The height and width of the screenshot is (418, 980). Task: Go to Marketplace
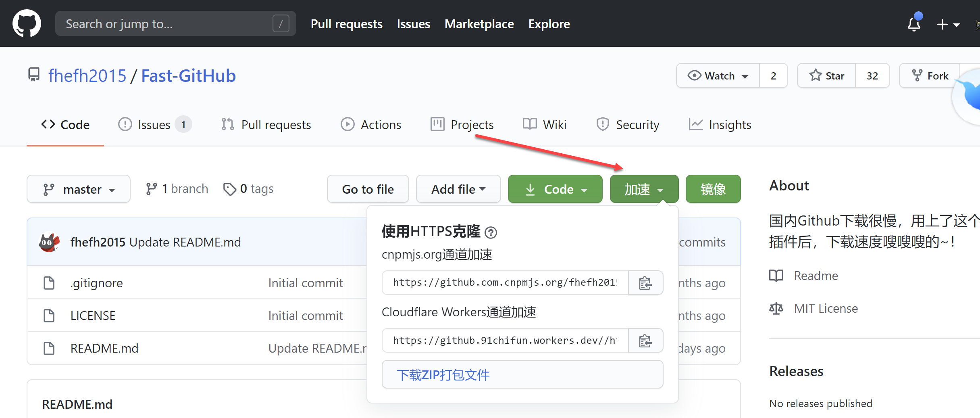(x=479, y=24)
